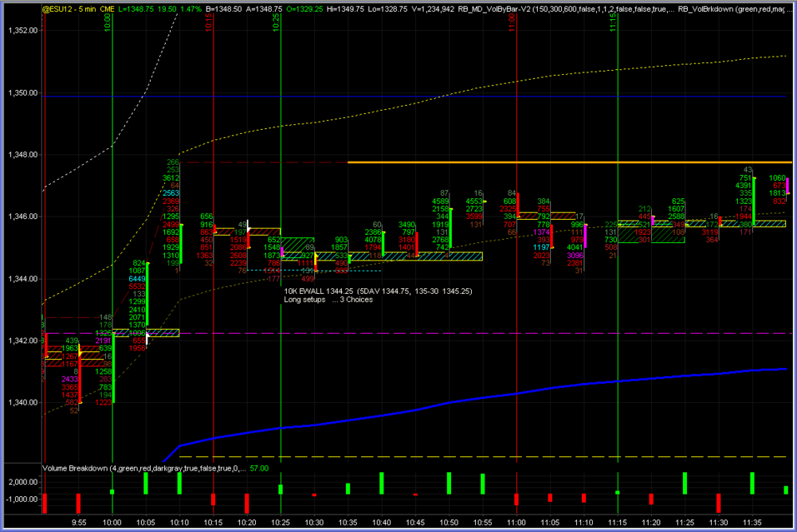This screenshot has height=532, width=797.
Task: Click 11:05 on the time axis
Action: click(x=550, y=522)
